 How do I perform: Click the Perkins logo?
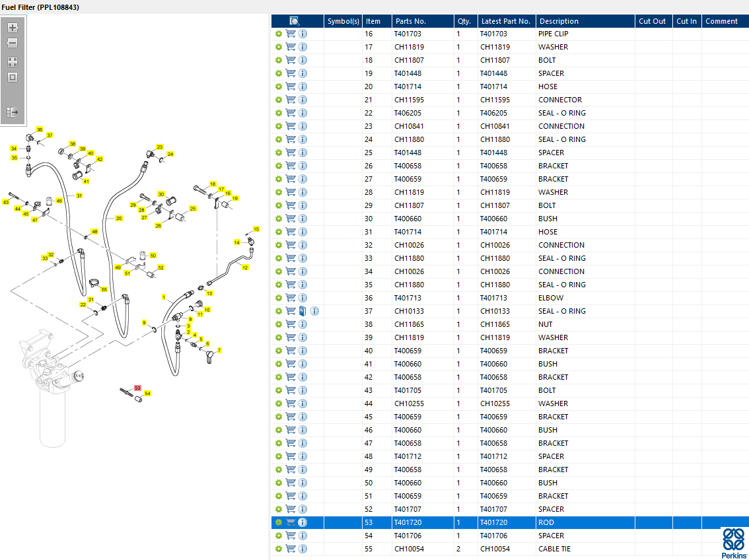pyautogui.click(x=733, y=543)
